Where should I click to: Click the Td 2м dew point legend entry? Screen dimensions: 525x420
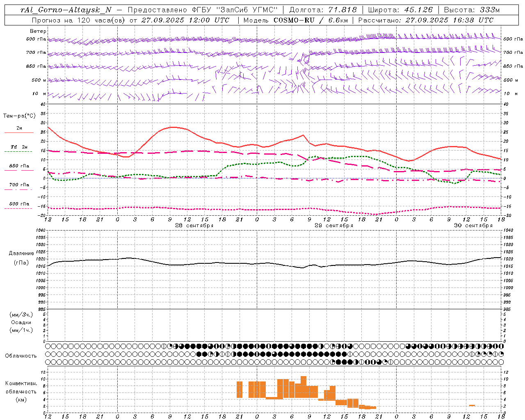tap(19, 147)
